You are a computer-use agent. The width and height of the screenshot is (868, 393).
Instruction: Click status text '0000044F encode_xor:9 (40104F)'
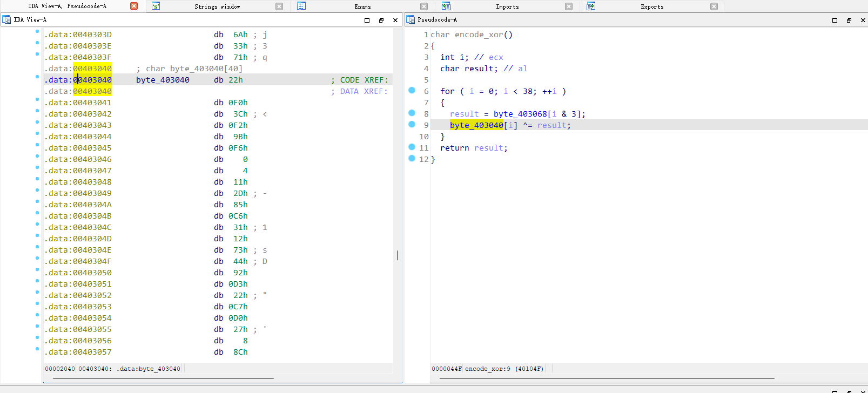click(488, 369)
